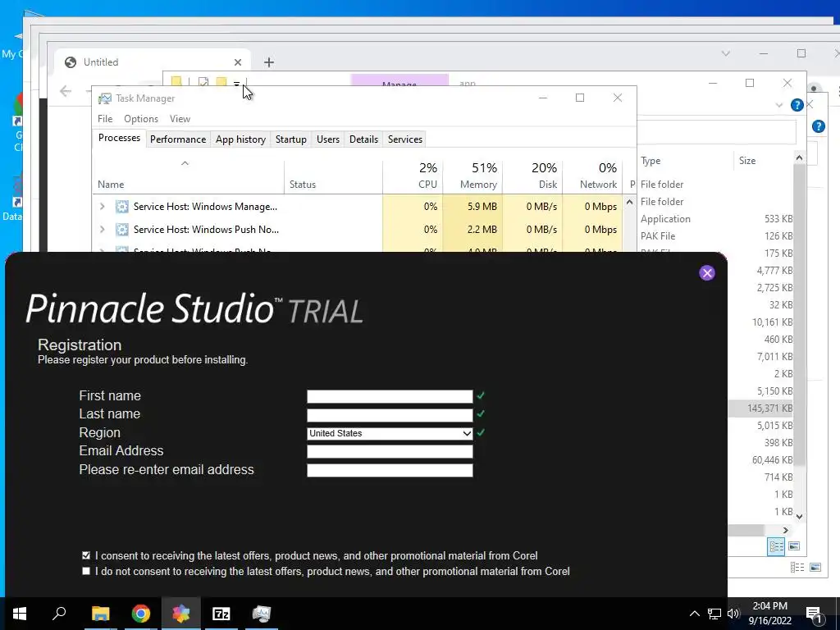Open Task Manager File menu

click(x=105, y=119)
